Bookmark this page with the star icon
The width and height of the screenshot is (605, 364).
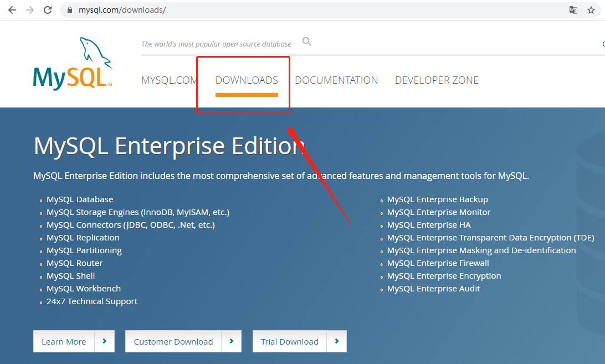click(591, 10)
